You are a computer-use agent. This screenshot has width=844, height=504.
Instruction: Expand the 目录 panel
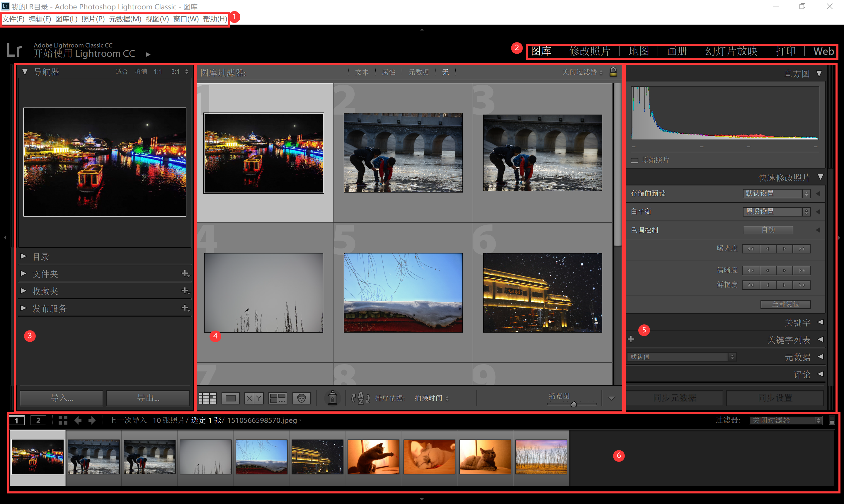[x=23, y=256]
